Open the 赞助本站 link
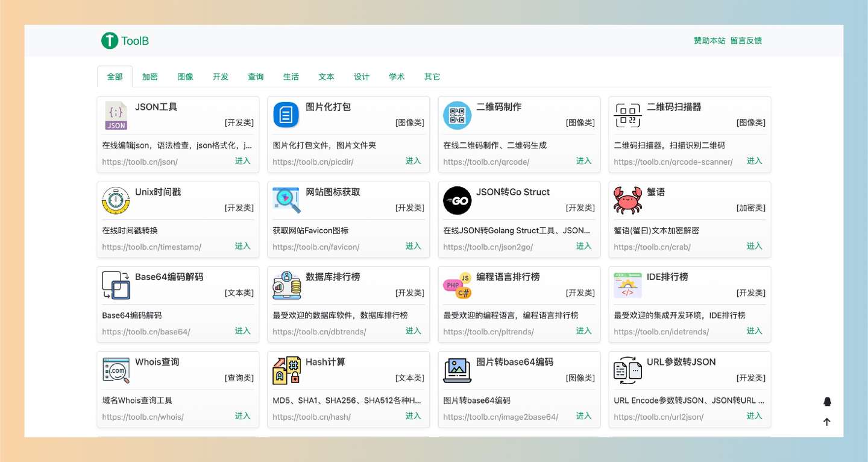 (709, 40)
